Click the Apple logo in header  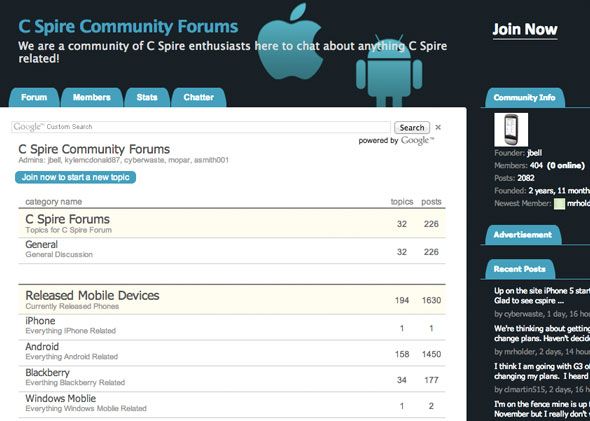[290, 42]
